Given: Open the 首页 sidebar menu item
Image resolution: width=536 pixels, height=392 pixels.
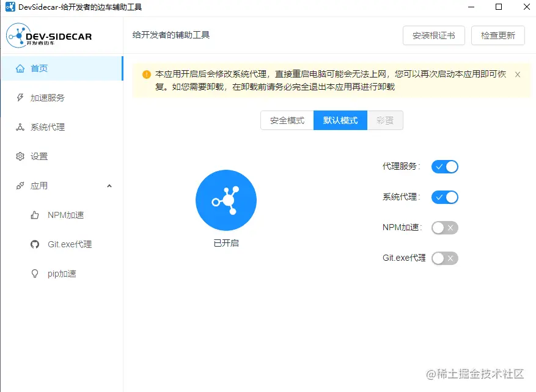Looking at the screenshot, I should tap(62, 68).
